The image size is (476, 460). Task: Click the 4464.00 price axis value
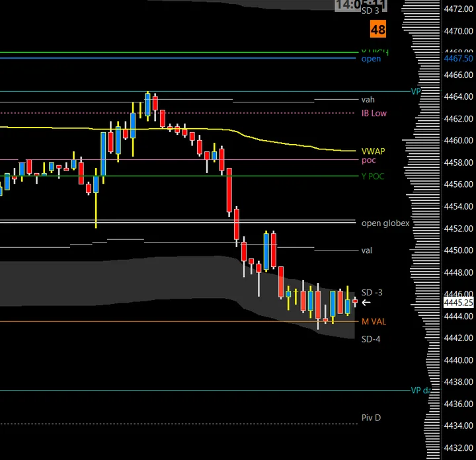click(458, 96)
